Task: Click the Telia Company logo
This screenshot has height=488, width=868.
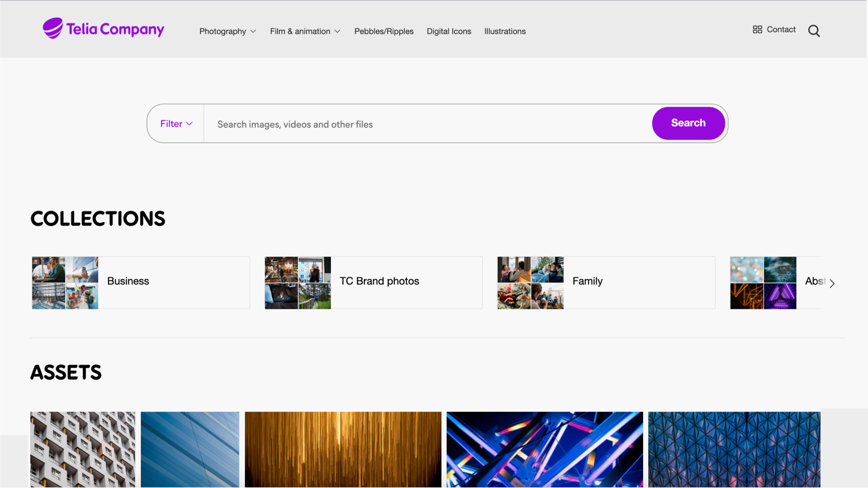Action: point(104,28)
